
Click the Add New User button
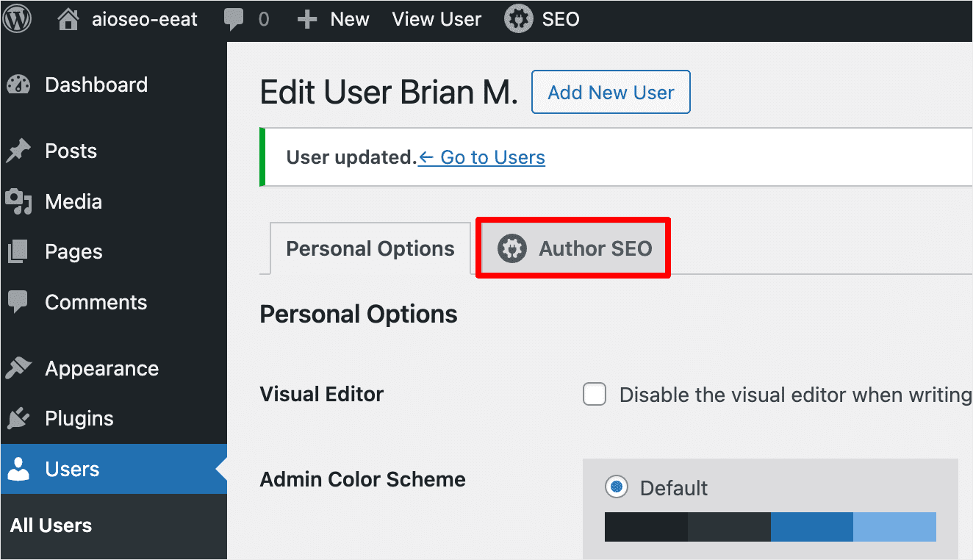(x=611, y=92)
